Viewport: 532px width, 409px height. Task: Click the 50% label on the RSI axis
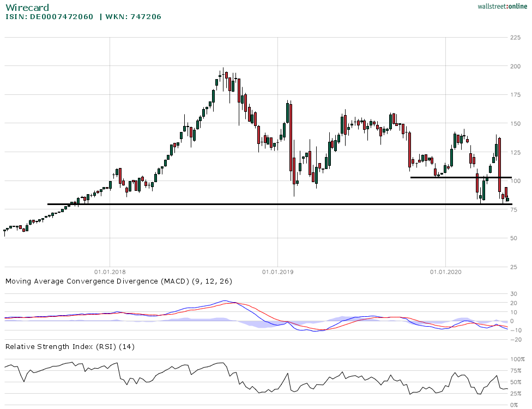pos(516,382)
